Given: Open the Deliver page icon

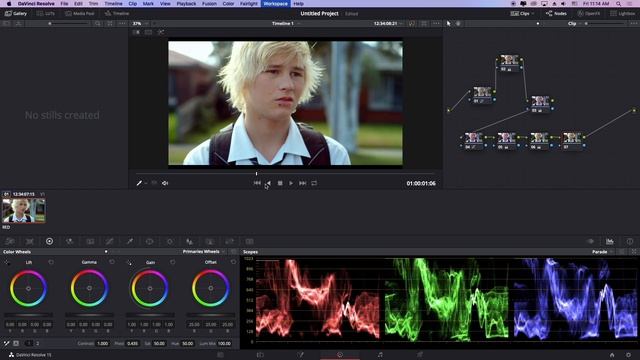Looking at the screenshot, I should click(420, 355).
